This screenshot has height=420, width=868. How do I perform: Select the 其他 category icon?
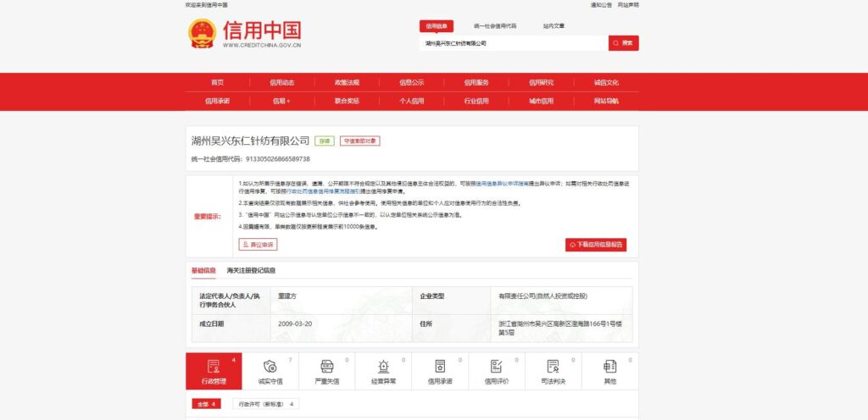pyautogui.click(x=609, y=366)
